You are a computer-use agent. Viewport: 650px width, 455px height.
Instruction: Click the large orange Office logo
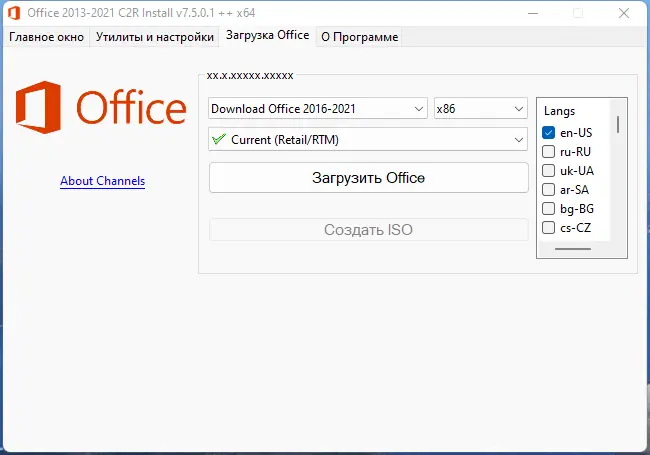101,107
